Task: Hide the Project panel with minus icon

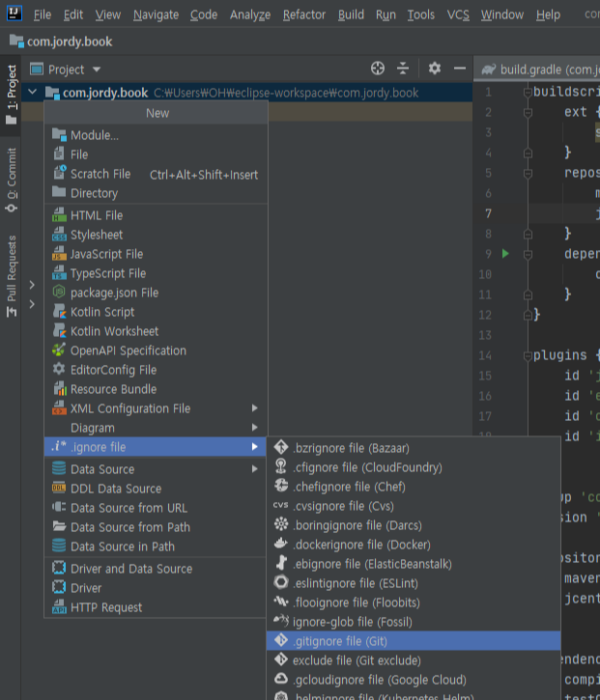Action: [x=460, y=69]
